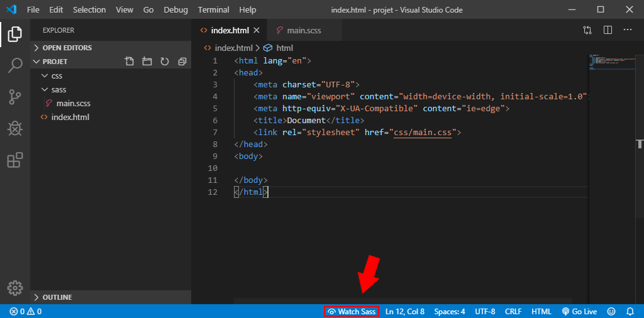Follow the css/main.css link in line 7
This screenshot has width=644, height=318.
[x=423, y=133]
